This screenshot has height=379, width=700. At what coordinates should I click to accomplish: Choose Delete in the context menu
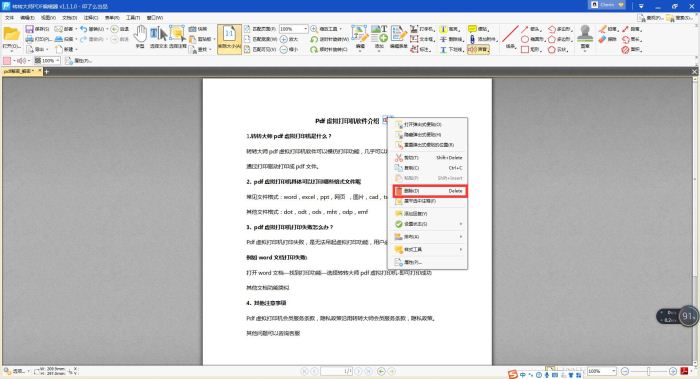point(429,191)
